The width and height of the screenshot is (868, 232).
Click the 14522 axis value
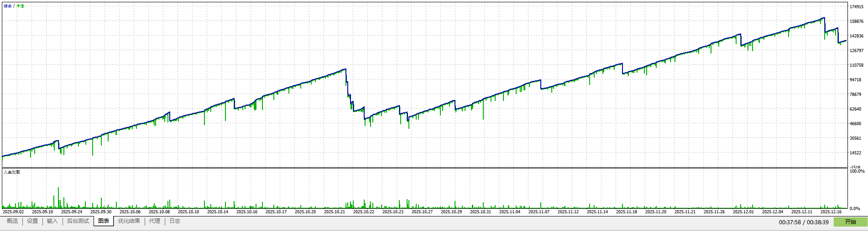coord(855,153)
